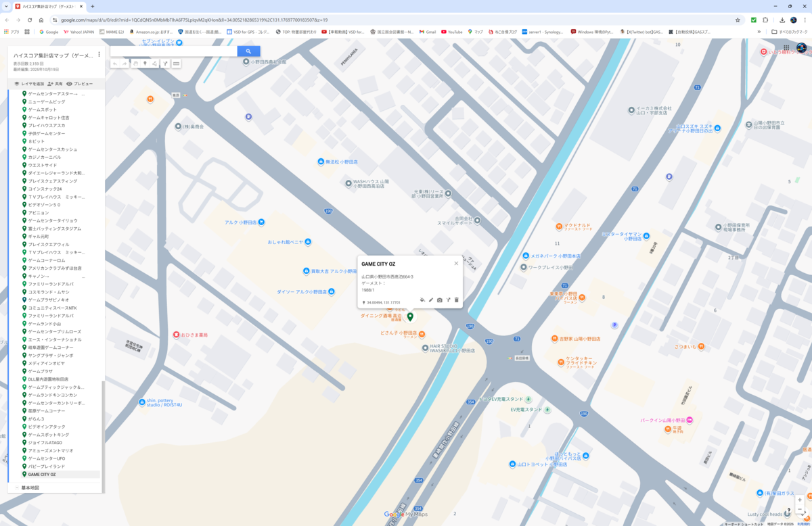Viewport: 812px width, 526px height.
Task: Open a new browser tab
Action: click(93, 6)
